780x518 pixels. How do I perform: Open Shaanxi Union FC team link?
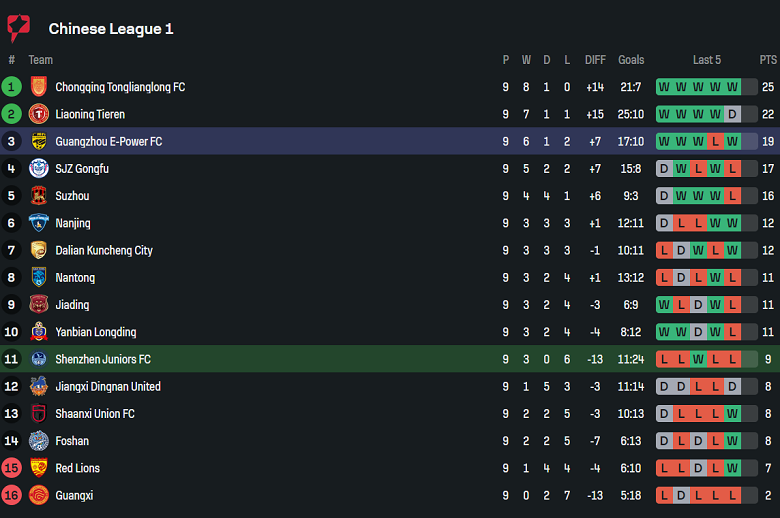(94, 413)
